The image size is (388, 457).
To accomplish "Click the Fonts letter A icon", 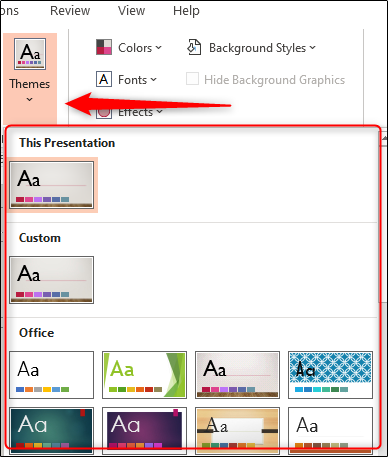I will pos(104,79).
